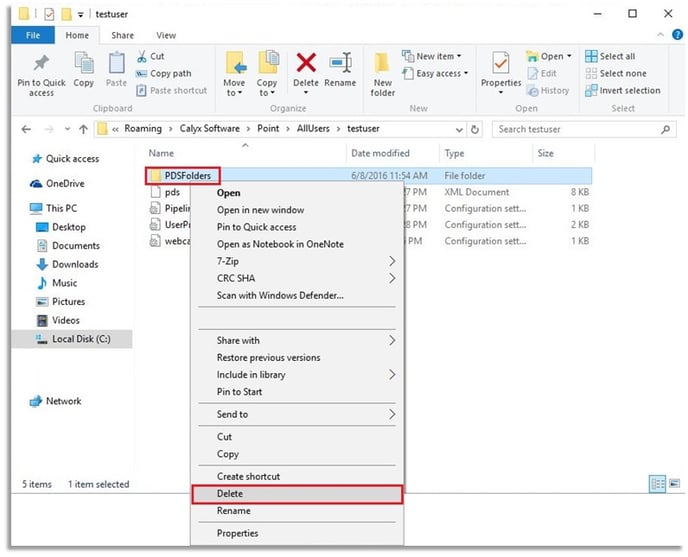The image size is (688, 557).
Task: Sort by the Type column header
Action: (454, 153)
